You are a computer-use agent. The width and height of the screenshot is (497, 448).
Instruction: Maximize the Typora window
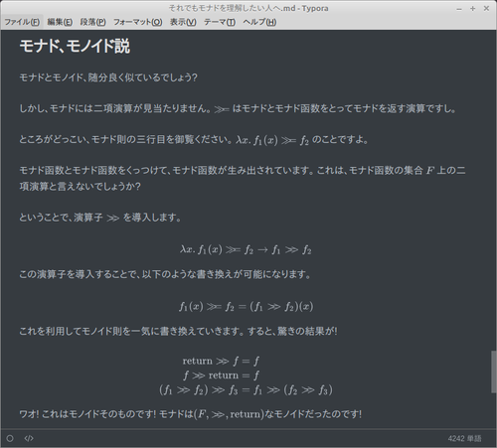(473, 9)
